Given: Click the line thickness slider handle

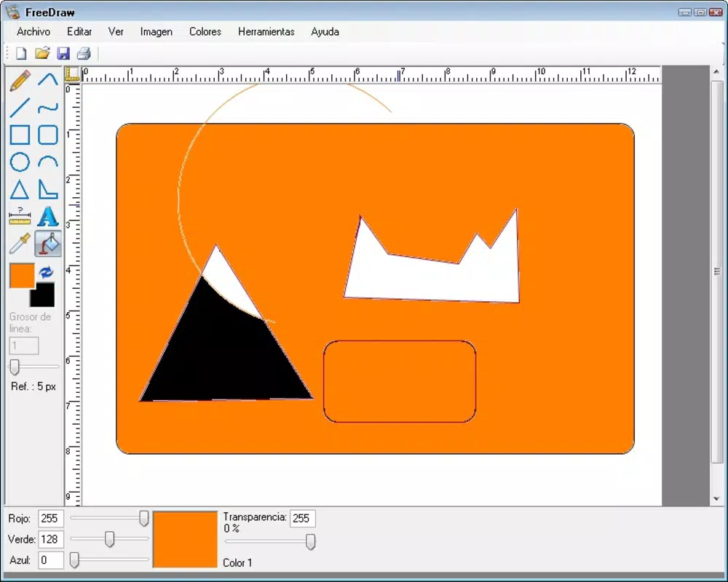Looking at the screenshot, I should click(15, 367).
